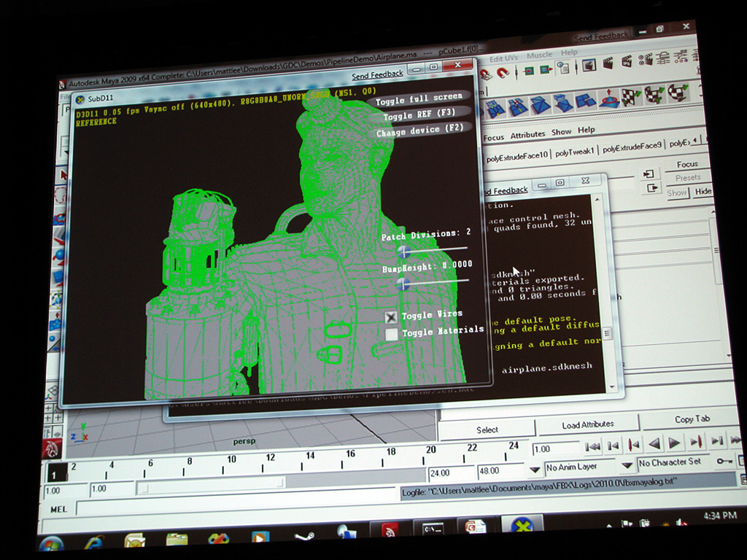Open Internet Explorer from the taskbar
Screen dimensions: 747x560
click(95, 542)
